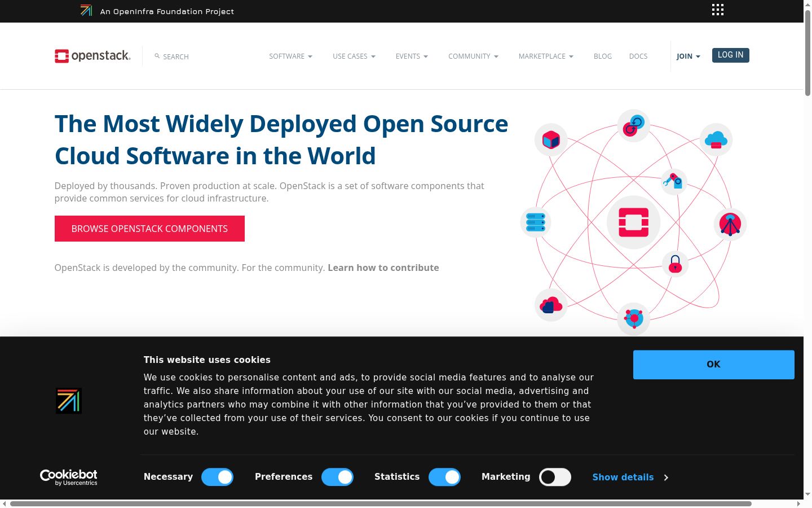Click An OpenInfra Foundation Project text
812x508 pixels.
tap(167, 11)
